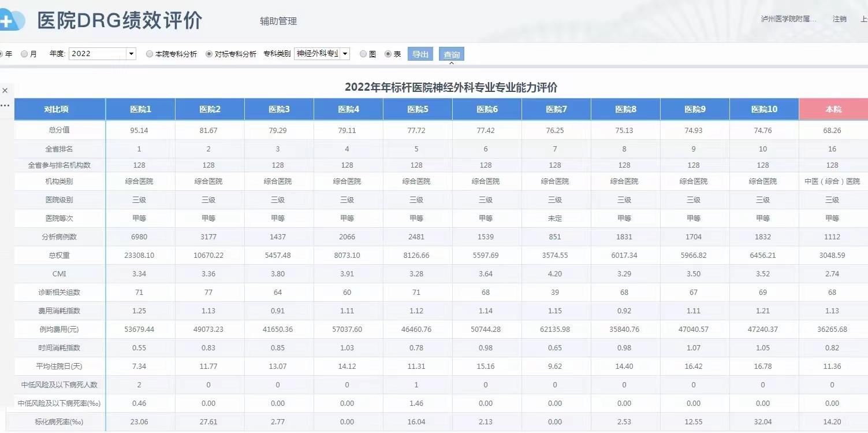This screenshot has height=433, width=868.
Task: Click the 导出 export button
Action: coord(420,54)
